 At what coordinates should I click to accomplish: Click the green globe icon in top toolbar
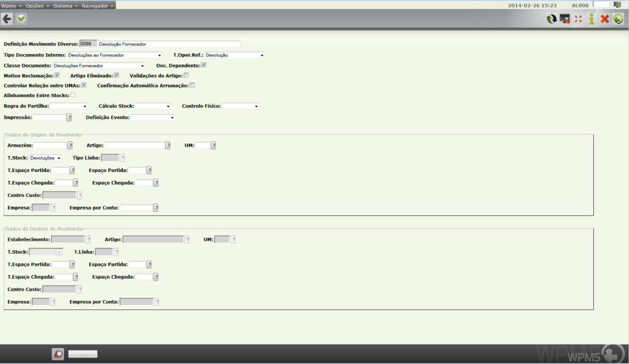618,19
